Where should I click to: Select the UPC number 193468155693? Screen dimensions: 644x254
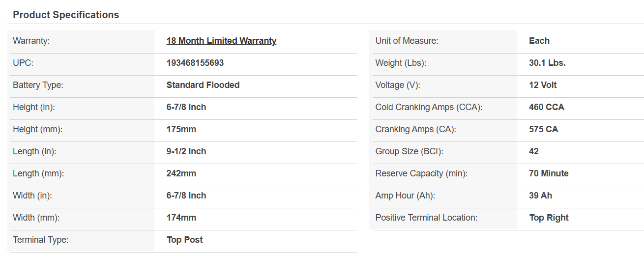pyautogui.click(x=195, y=63)
